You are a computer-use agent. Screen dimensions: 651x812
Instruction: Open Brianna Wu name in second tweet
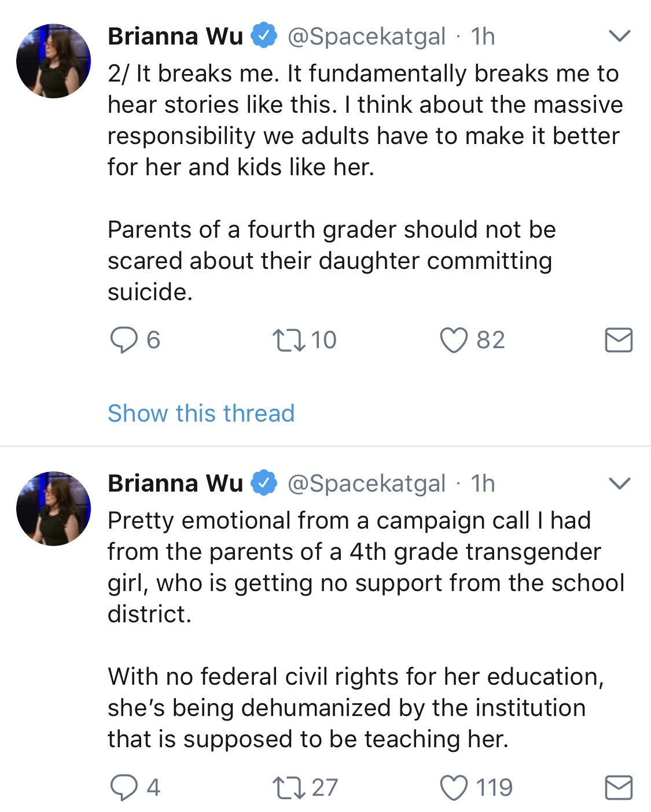pos(175,483)
